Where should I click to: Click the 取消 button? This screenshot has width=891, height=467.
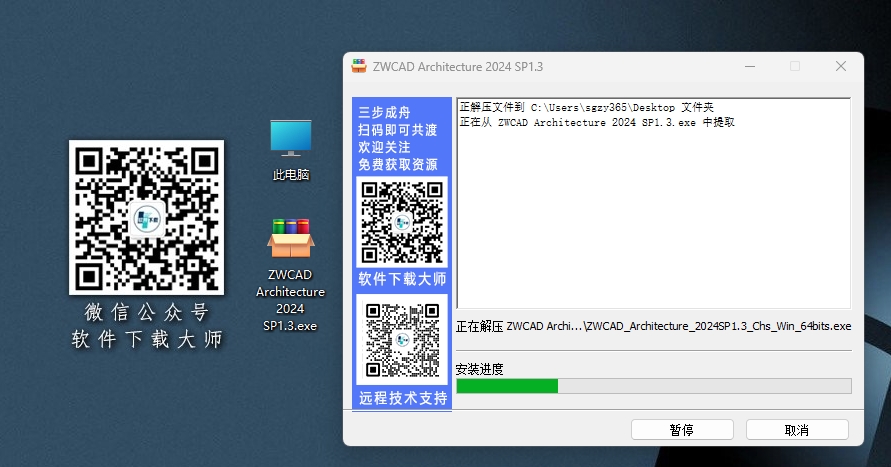click(x=797, y=430)
